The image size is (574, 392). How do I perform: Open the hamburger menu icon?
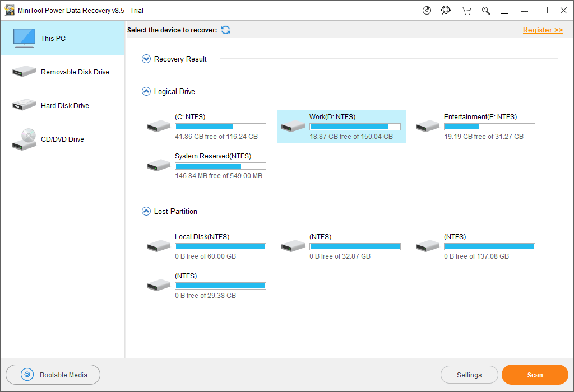pyautogui.click(x=505, y=11)
